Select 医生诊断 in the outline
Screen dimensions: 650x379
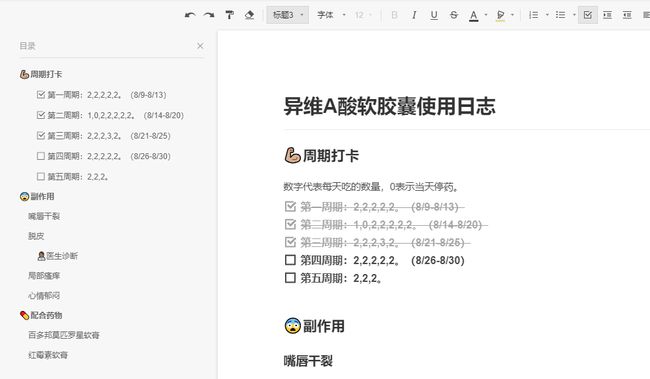58,256
